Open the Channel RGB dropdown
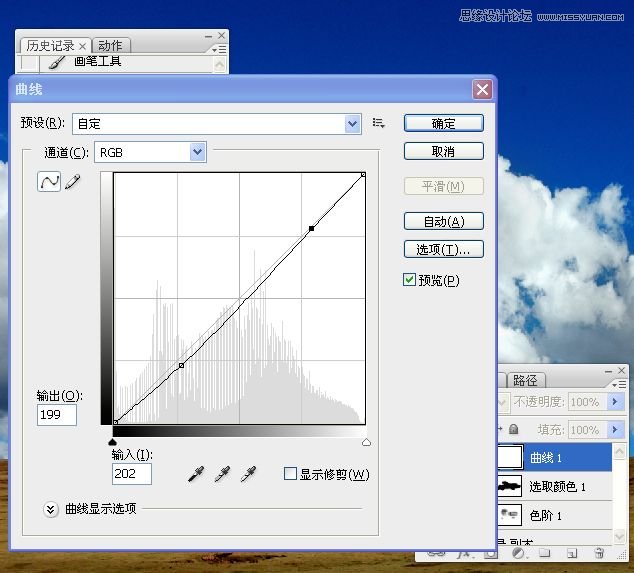This screenshot has width=634, height=573. point(197,152)
